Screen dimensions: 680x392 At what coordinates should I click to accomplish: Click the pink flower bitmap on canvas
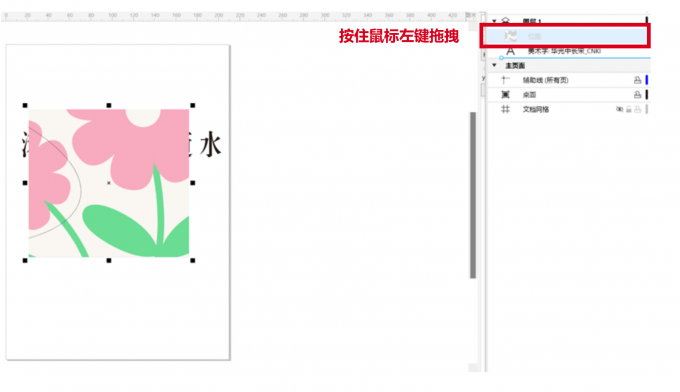(x=108, y=183)
